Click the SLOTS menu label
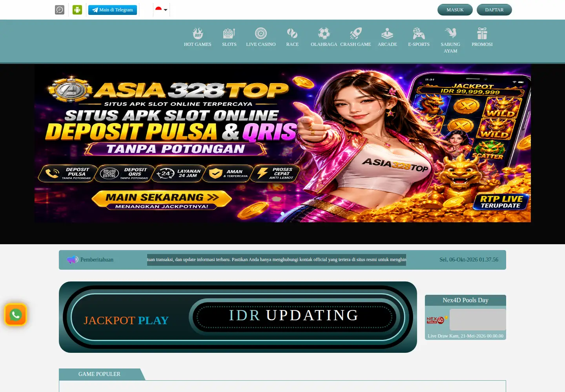565x392 pixels. pyautogui.click(x=229, y=44)
